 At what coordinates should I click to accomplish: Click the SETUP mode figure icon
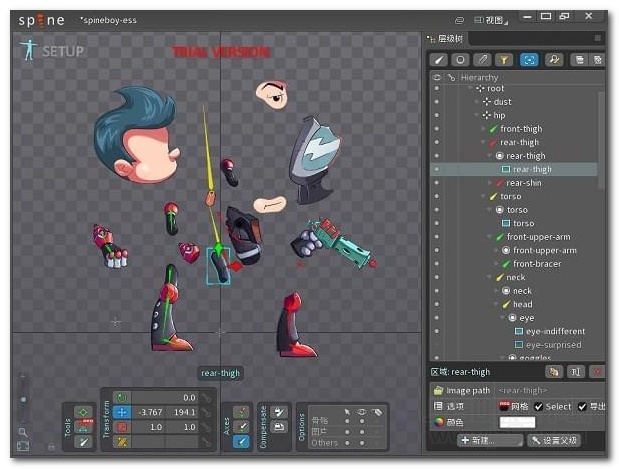tap(29, 50)
